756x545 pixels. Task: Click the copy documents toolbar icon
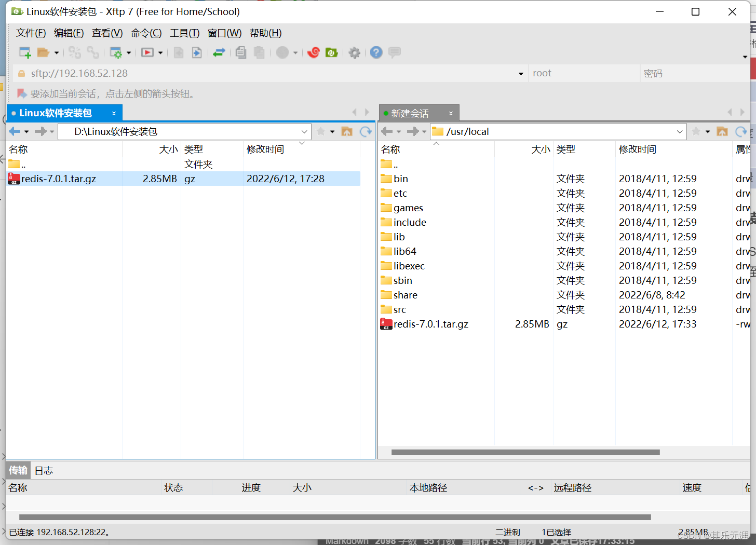click(241, 52)
